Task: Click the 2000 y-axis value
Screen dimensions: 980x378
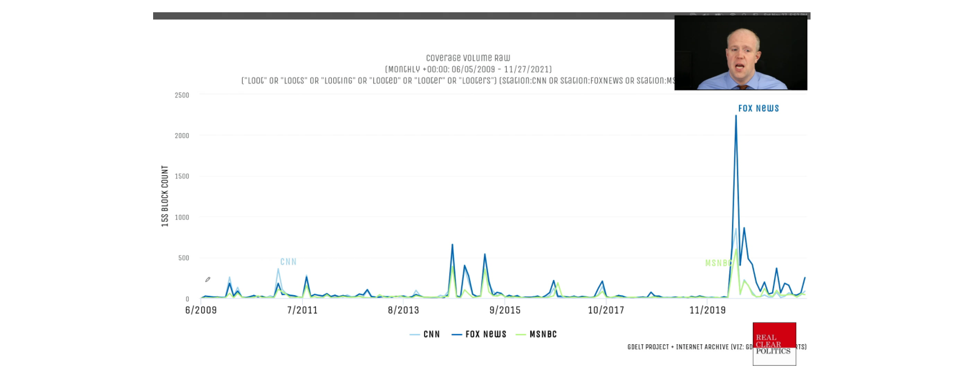Action: pos(182,135)
